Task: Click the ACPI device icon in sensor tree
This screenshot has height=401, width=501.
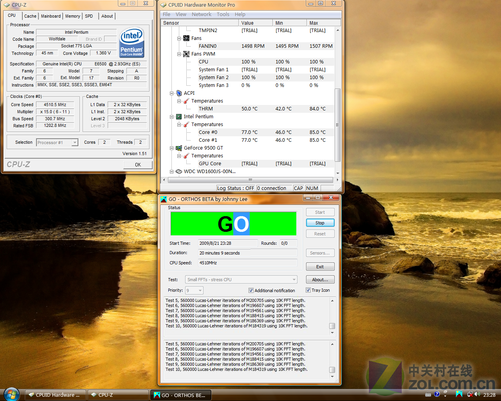Action: coord(179,93)
